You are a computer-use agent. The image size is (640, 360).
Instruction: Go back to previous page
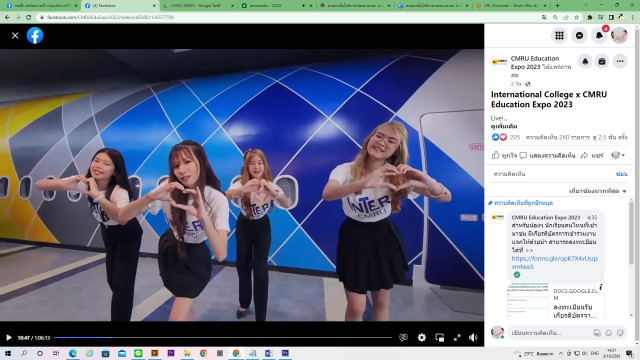click(x=7, y=18)
